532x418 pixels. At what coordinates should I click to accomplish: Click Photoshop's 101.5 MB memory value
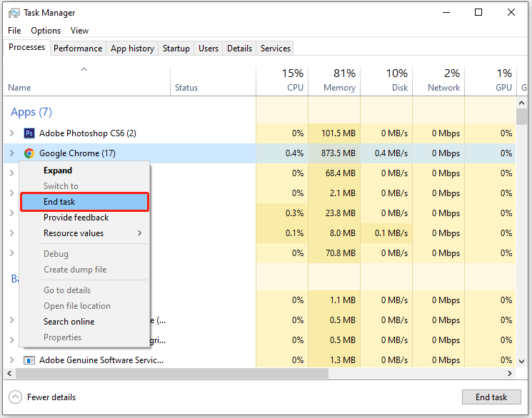(338, 133)
